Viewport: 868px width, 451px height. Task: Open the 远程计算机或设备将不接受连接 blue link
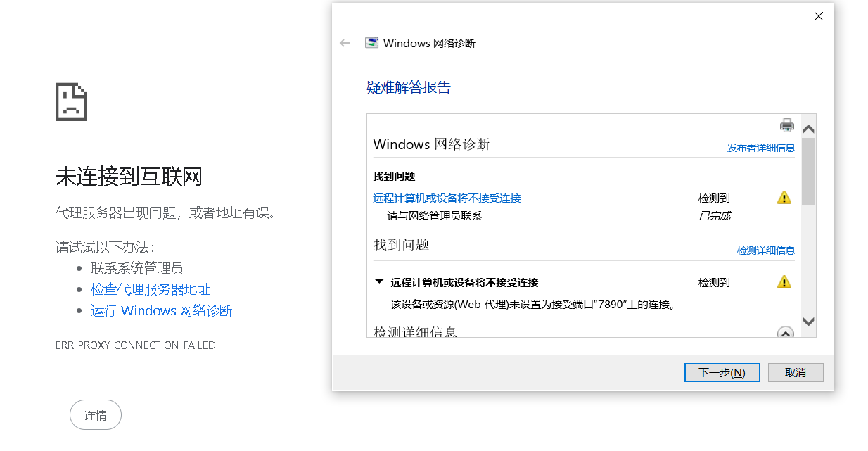tap(447, 198)
